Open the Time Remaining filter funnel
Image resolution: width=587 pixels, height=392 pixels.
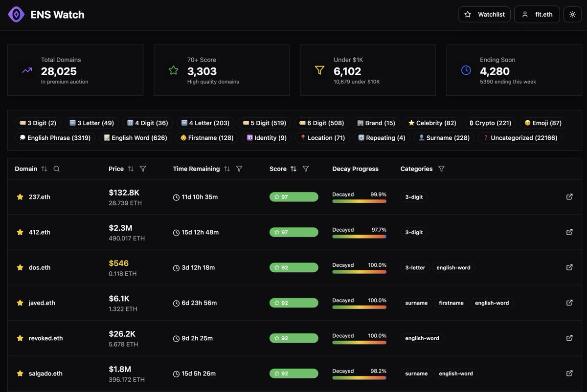(x=239, y=169)
